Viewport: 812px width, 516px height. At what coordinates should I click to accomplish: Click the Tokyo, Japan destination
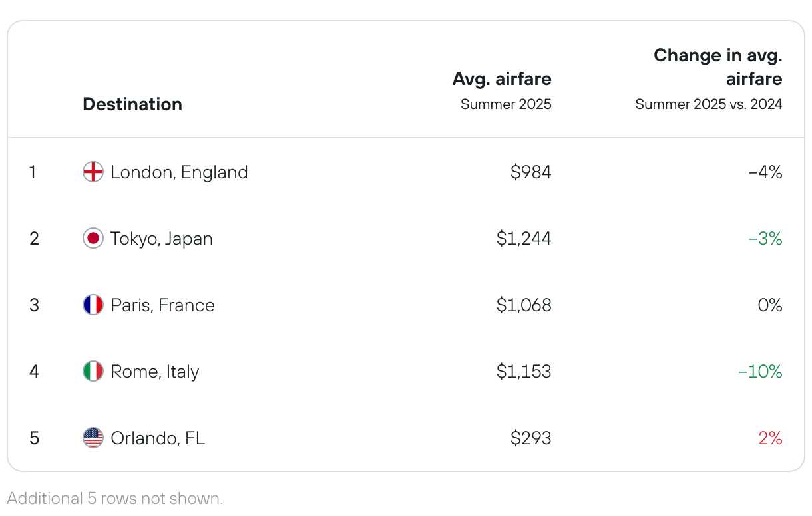tap(162, 239)
